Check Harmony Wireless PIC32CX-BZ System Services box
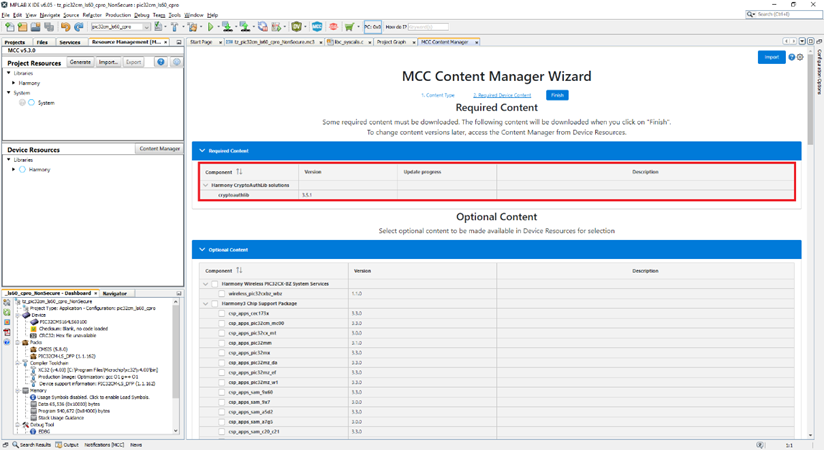Screen dimensions: 824x450 pos(214,284)
